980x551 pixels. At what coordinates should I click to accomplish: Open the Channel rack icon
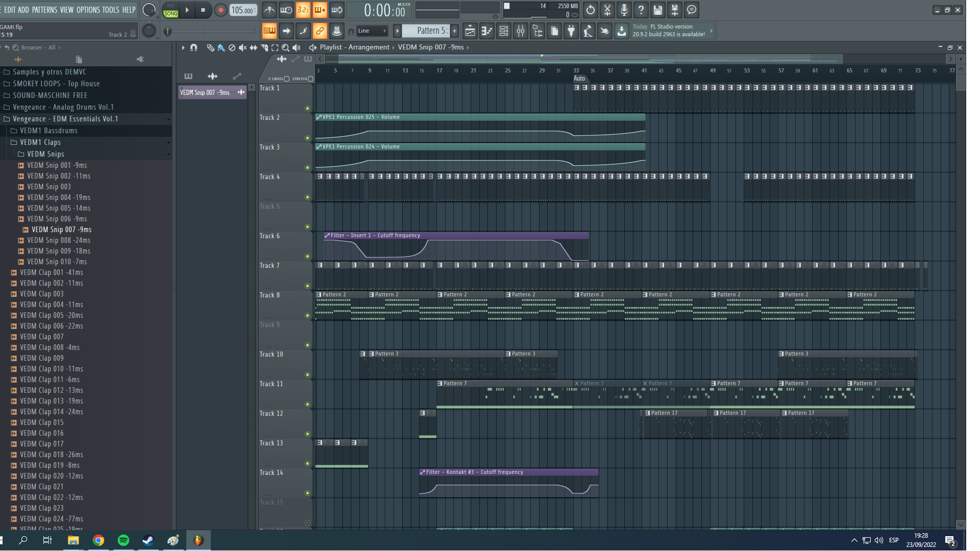click(x=504, y=32)
